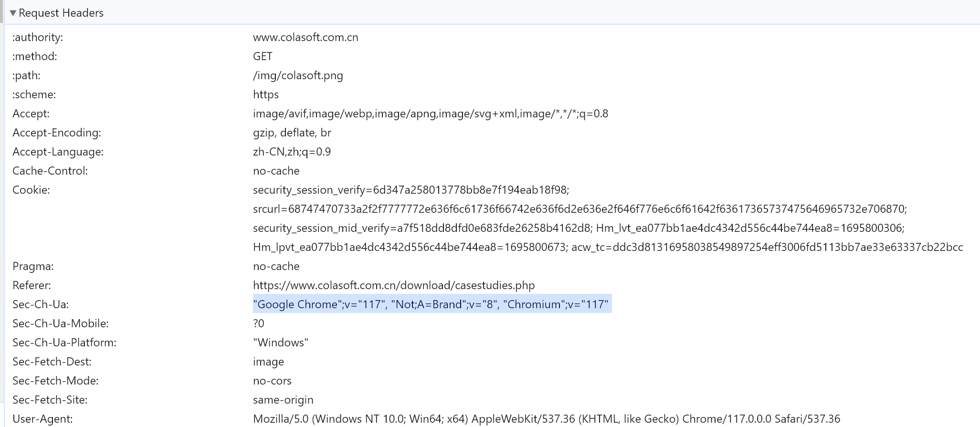Image resolution: width=980 pixels, height=427 pixels.
Task: Click the highlighted Sec-Ch-Ua value
Action: click(x=432, y=304)
